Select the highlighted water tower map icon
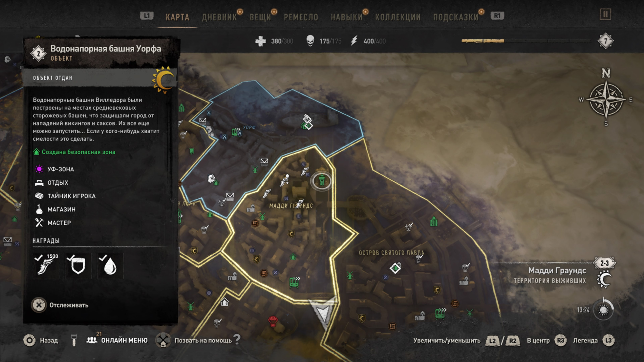The image size is (644, 362). 322,181
